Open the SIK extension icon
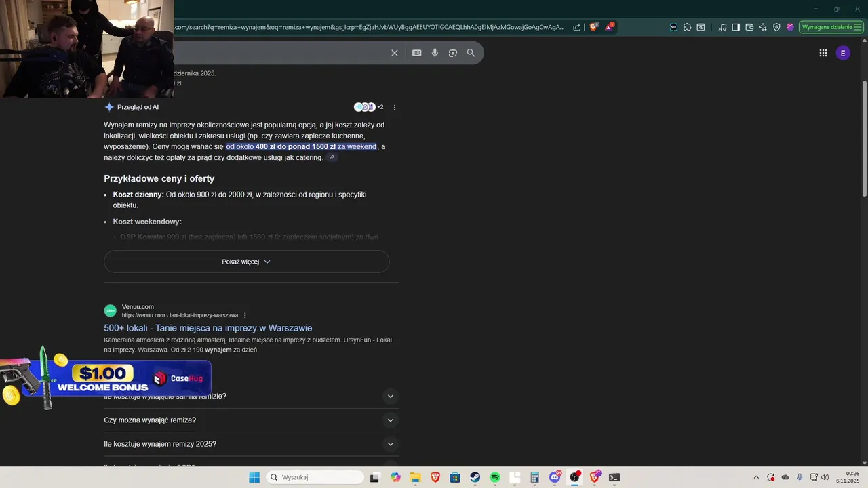Image resolution: width=868 pixels, height=488 pixels. click(x=673, y=27)
